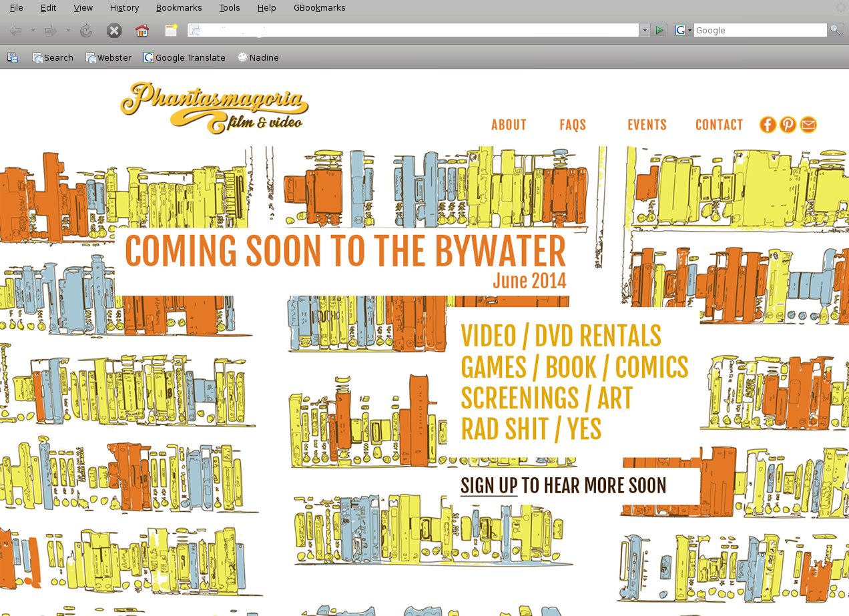Go to the ABOUT page
This screenshot has height=616, width=849.
pos(509,125)
